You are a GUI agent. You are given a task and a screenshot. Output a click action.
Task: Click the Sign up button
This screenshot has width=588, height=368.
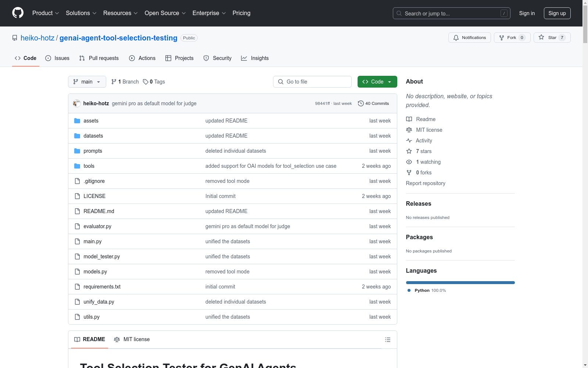point(557,13)
